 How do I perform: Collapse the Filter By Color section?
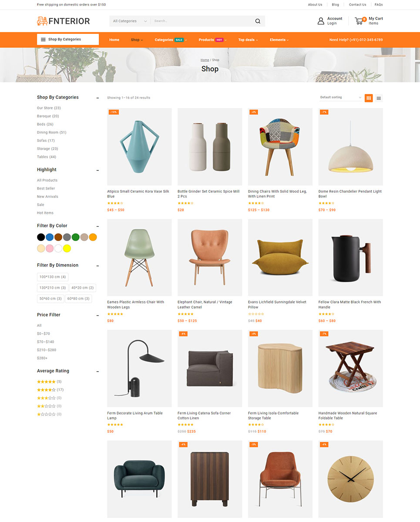97,226
